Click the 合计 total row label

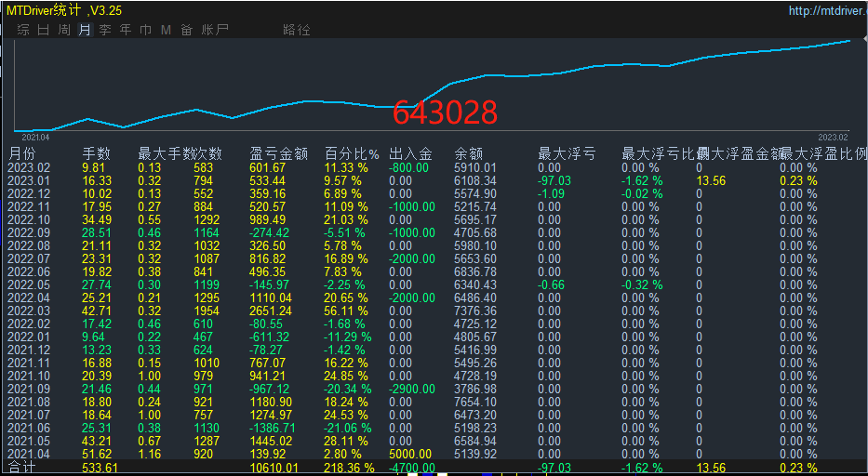tap(22, 468)
